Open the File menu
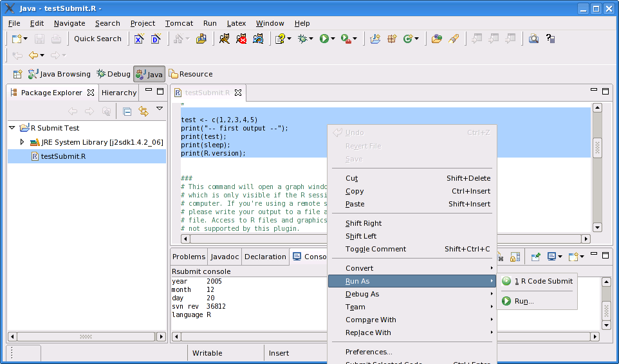This screenshot has height=364, width=619. tap(14, 23)
